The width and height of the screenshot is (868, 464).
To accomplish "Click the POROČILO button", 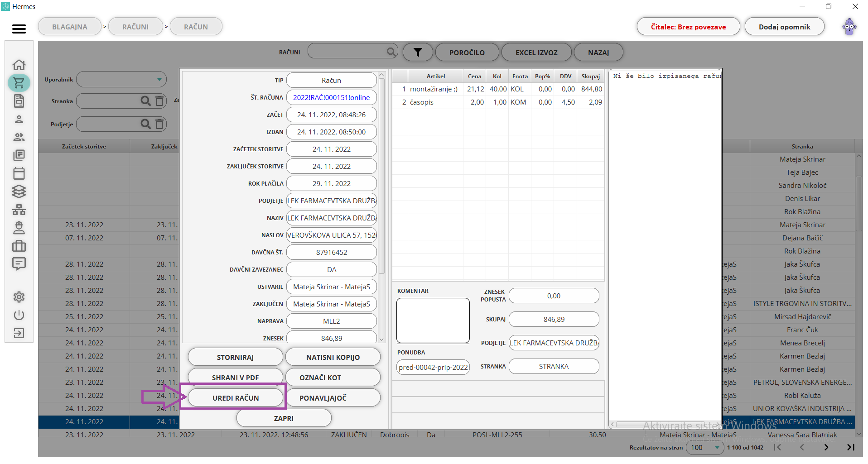I will 467,53.
